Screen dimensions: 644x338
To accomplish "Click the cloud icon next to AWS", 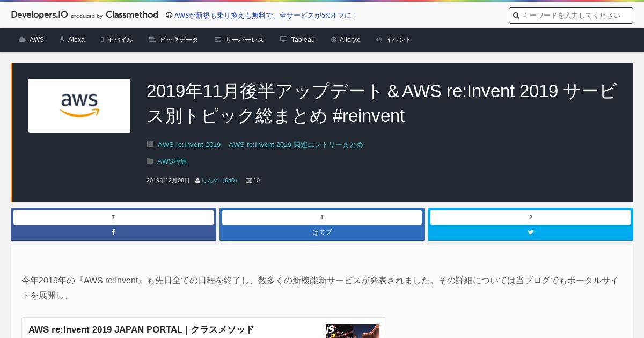I will (x=22, y=40).
